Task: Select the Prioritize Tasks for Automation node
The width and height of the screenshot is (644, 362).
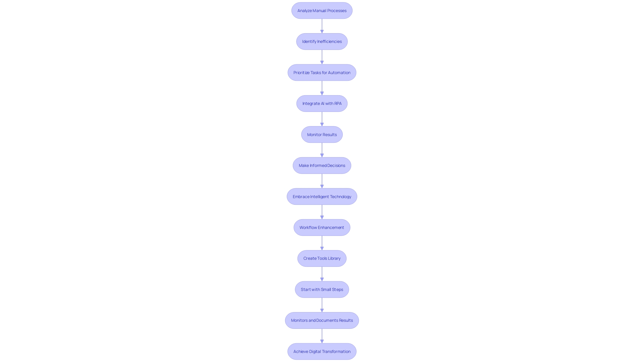Action: [x=322, y=72]
